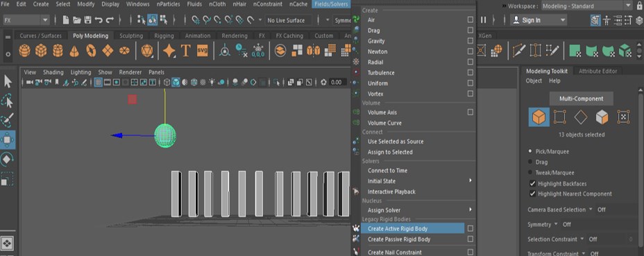Open the viewport Renderer menu

pos(130,72)
